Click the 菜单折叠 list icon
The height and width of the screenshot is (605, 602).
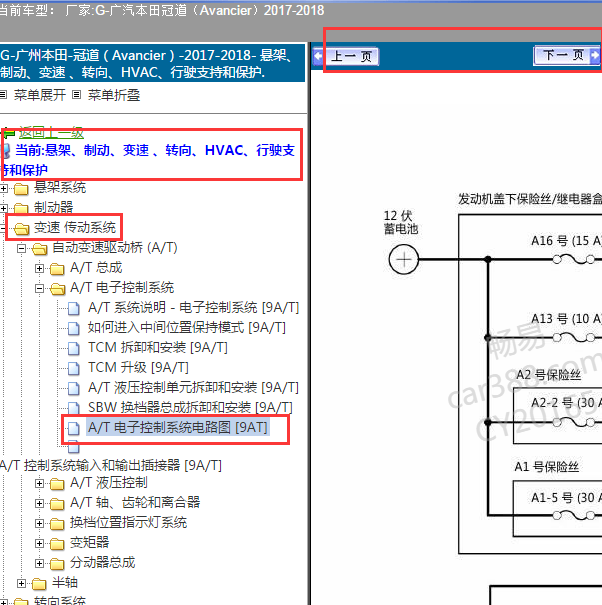(77, 95)
